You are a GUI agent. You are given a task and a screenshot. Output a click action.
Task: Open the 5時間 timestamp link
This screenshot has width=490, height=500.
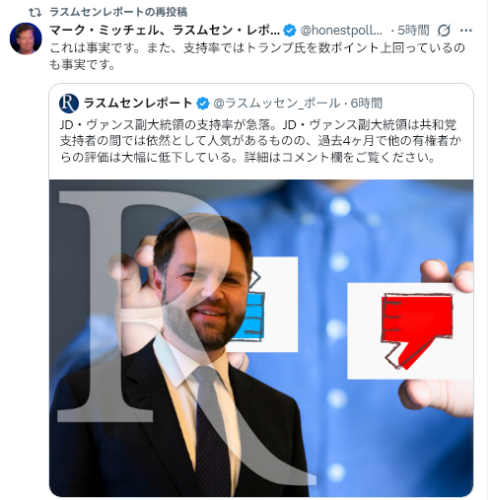pos(413,30)
